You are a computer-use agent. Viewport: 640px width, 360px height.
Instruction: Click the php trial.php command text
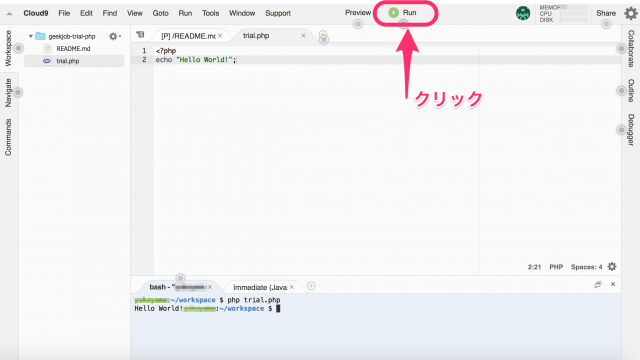[253, 300]
